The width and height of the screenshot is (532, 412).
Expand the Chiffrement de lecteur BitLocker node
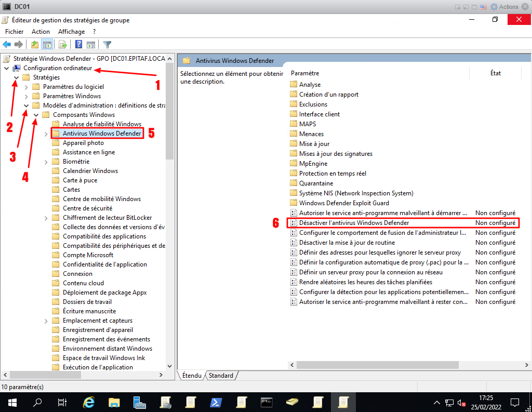tap(46, 218)
